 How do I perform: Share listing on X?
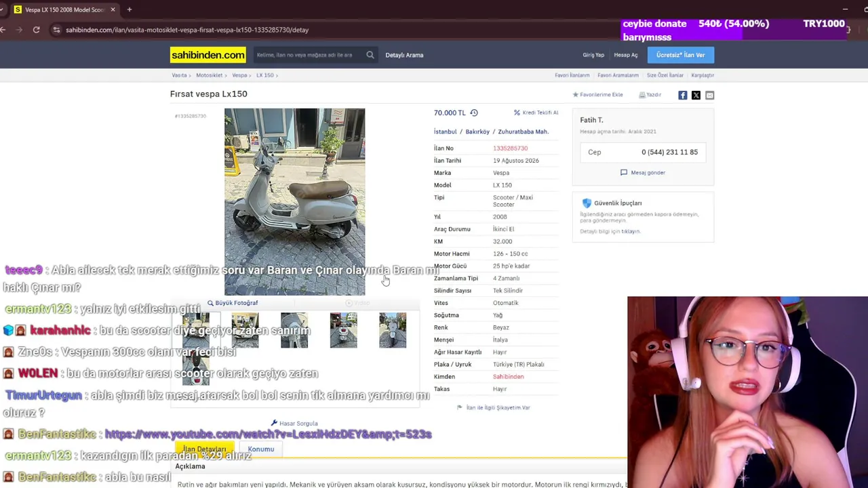click(696, 95)
